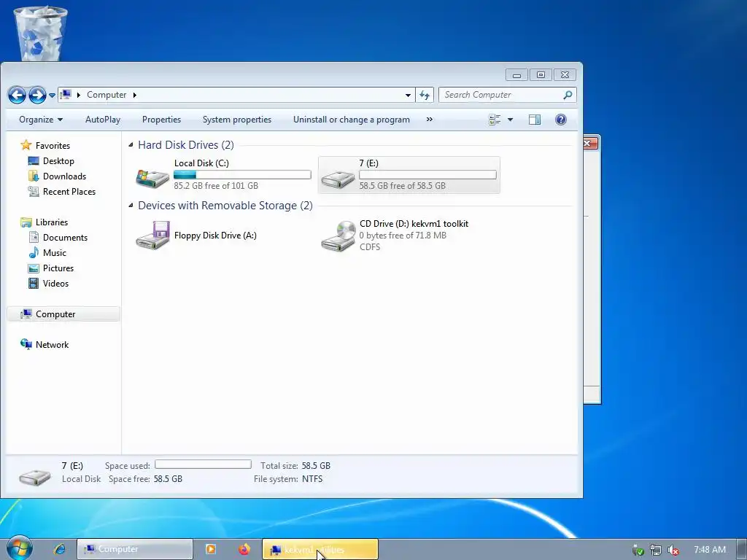Click the '85.2 GB free of 101 GB' text
The image size is (747, 560).
(x=216, y=186)
